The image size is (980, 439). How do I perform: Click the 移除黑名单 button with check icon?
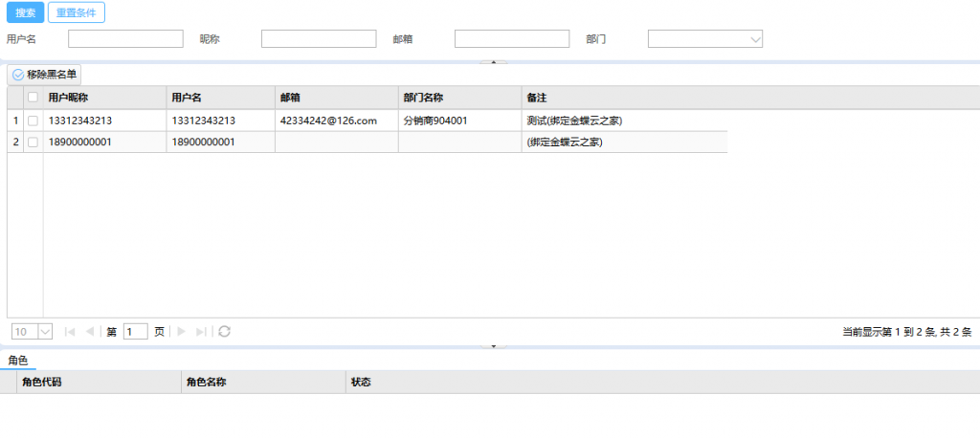pyautogui.click(x=44, y=74)
